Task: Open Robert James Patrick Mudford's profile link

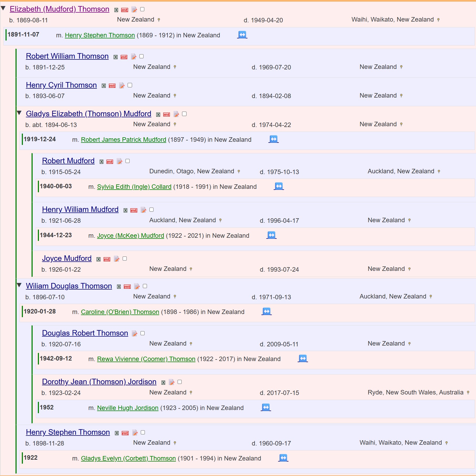Action: coord(123,140)
